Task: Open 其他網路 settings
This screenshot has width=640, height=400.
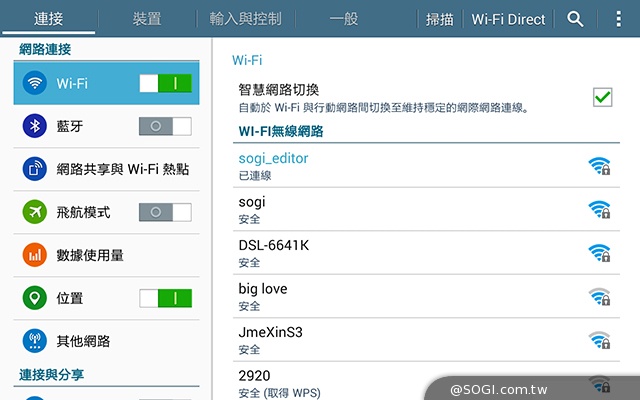Action: tap(107, 340)
